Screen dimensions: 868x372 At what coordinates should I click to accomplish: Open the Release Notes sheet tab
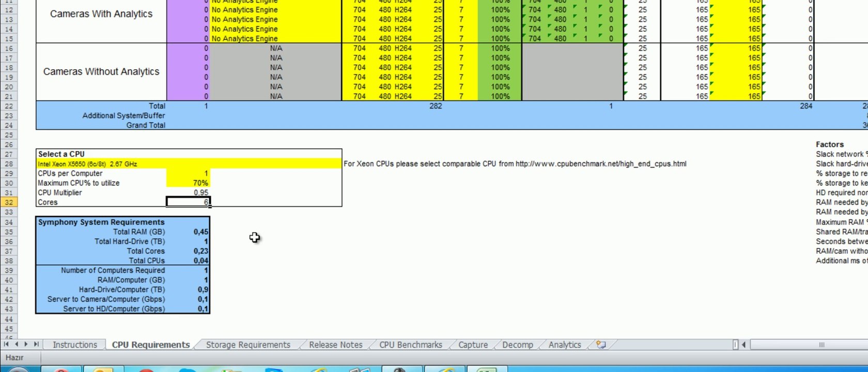click(336, 345)
